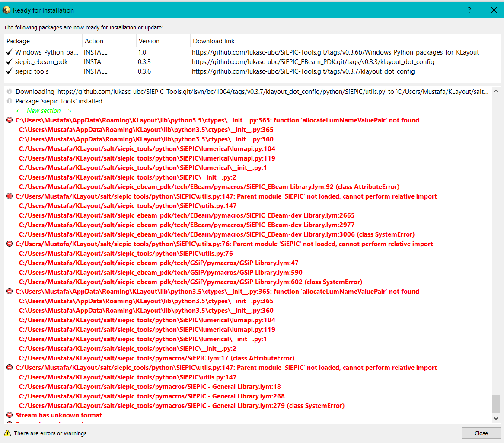Click the globe application icon in the title bar
The height and width of the screenshot is (443, 504).
(6, 10)
